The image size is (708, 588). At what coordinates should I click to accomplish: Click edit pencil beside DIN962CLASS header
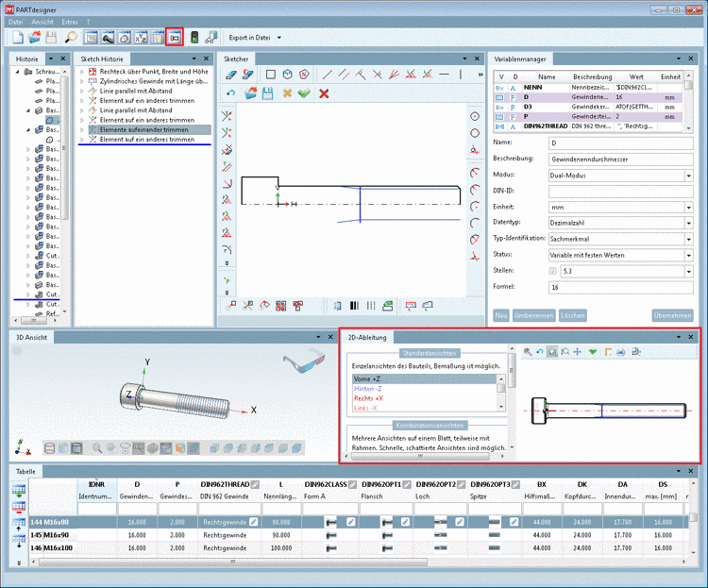click(352, 484)
